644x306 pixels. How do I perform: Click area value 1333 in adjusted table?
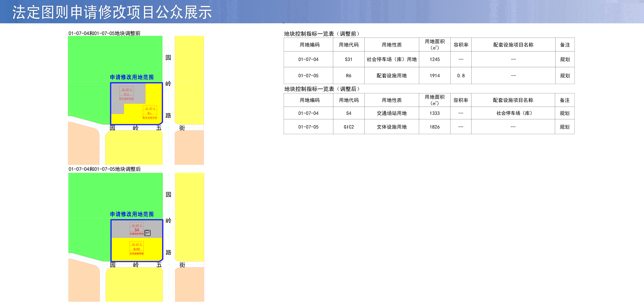click(x=435, y=113)
